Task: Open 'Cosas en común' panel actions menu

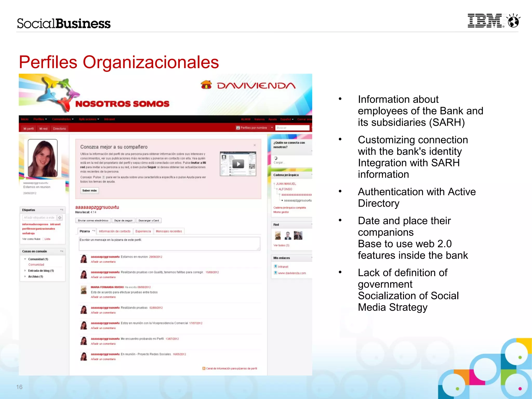Action: (x=62, y=251)
